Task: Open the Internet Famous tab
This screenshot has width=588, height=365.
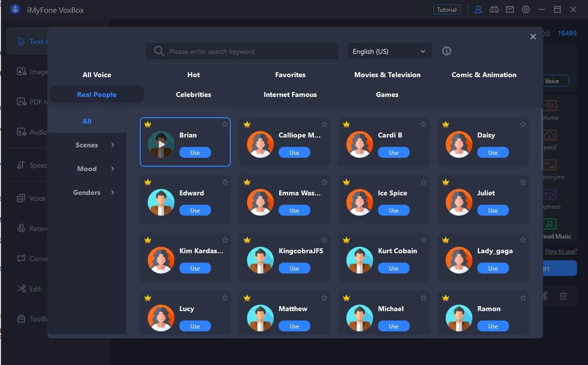Action: click(x=290, y=94)
